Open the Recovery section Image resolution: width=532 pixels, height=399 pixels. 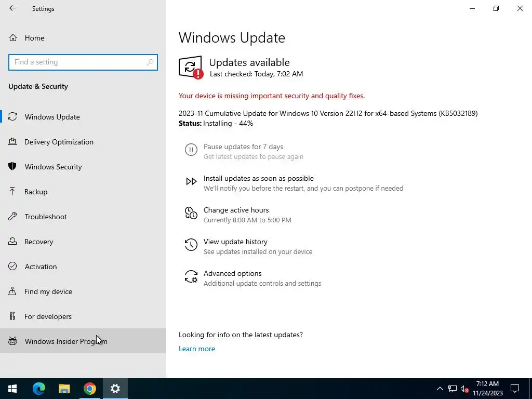pos(83,242)
